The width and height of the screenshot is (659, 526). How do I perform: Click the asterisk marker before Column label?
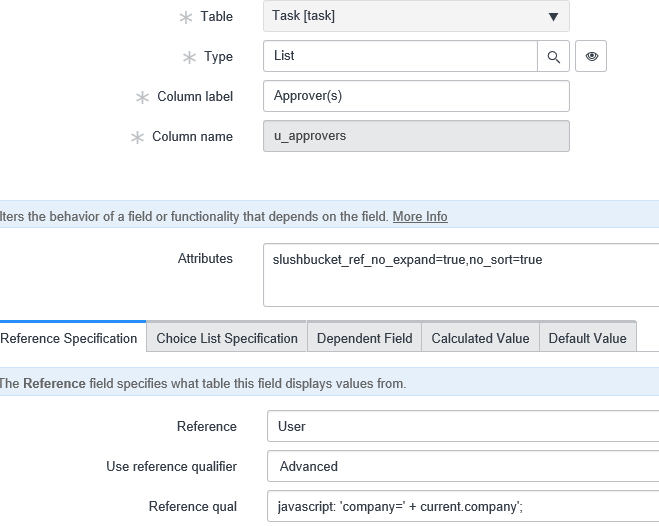[x=142, y=98]
